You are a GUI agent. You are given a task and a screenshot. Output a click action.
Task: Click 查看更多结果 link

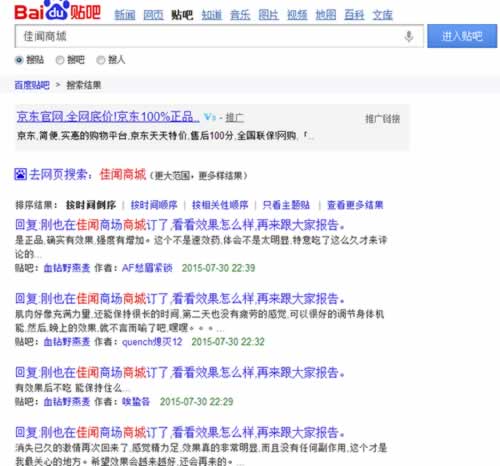[355, 205]
